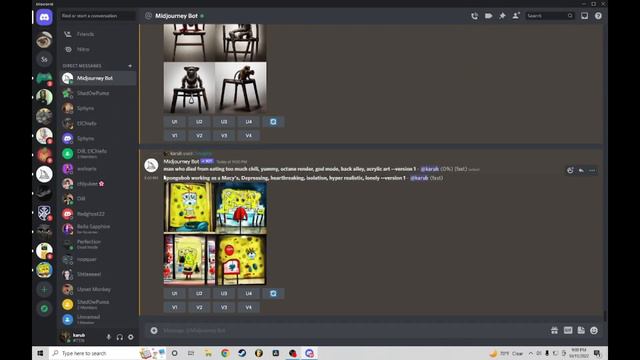The width and height of the screenshot is (640, 360).
Task: Open the 'Dill, ElChiefo' group DM
Action: 98,153
